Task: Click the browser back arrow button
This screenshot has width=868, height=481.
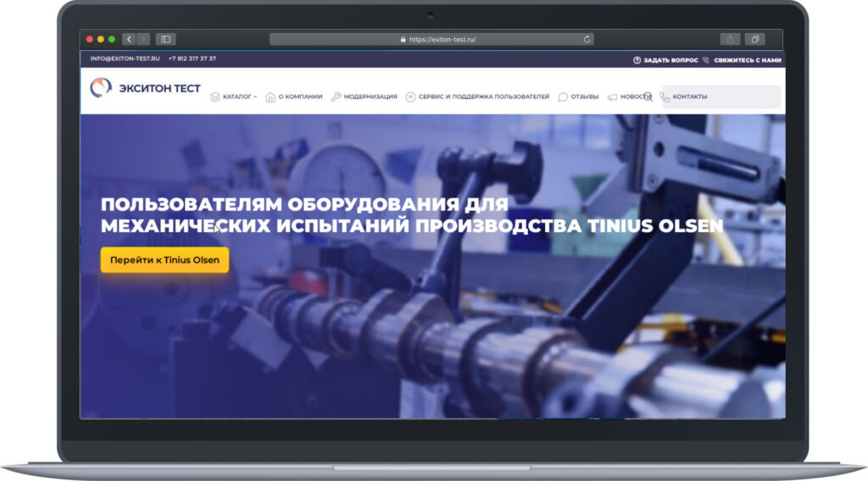Action: (129, 39)
